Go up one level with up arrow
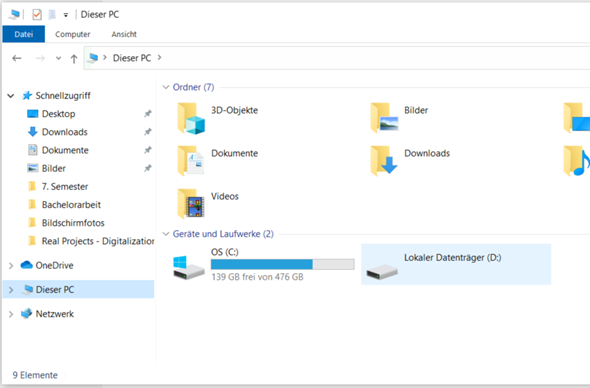This screenshot has width=590, height=388. coord(74,59)
